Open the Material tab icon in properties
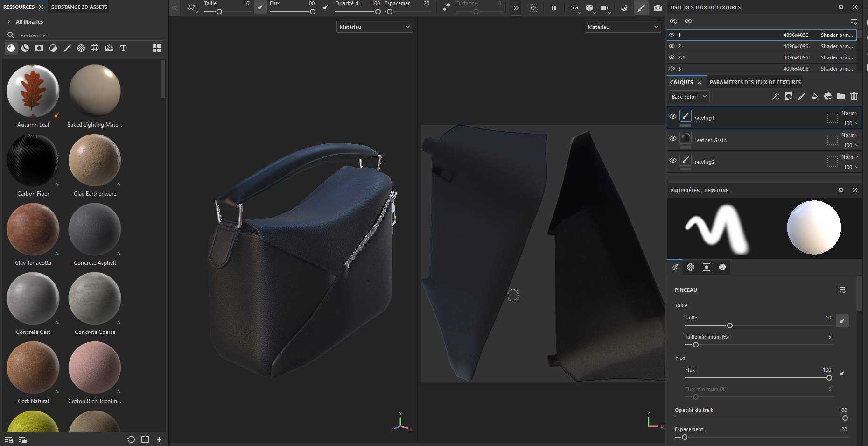 (722, 267)
